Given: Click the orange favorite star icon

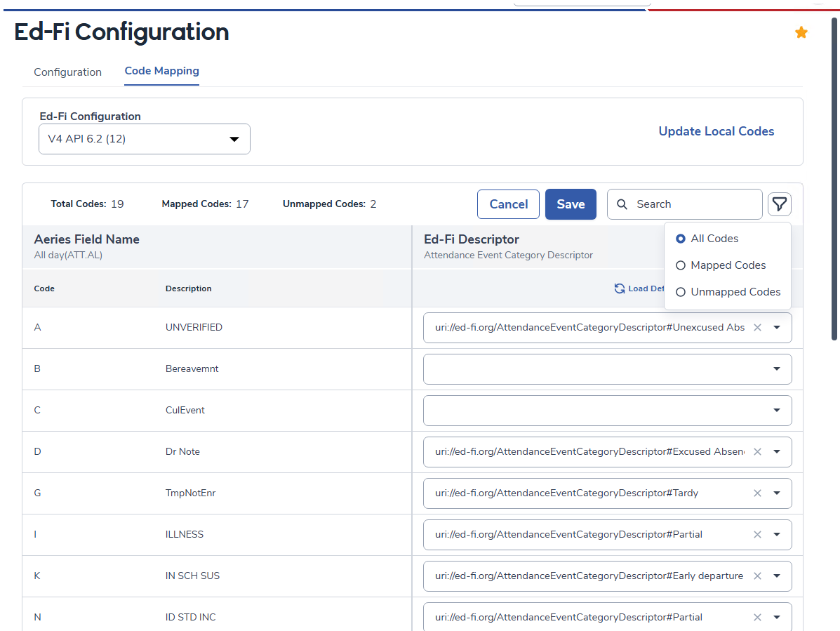Looking at the screenshot, I should [801, 33].
